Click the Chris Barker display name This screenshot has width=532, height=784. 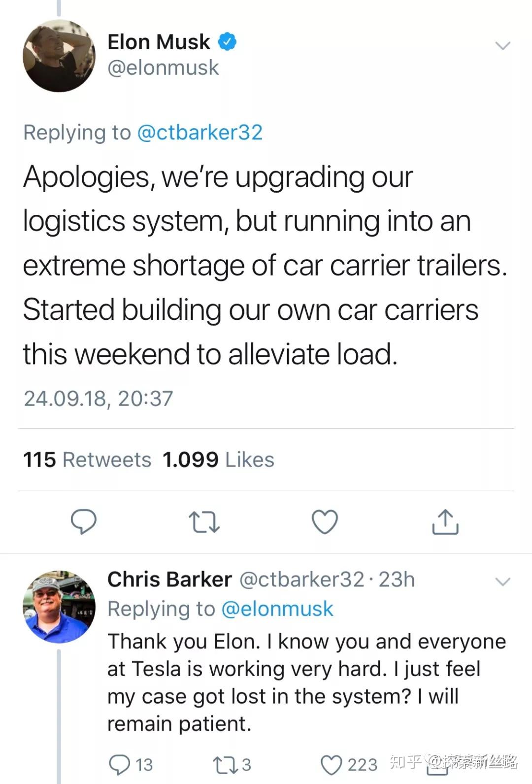click(x=169, y=579)
